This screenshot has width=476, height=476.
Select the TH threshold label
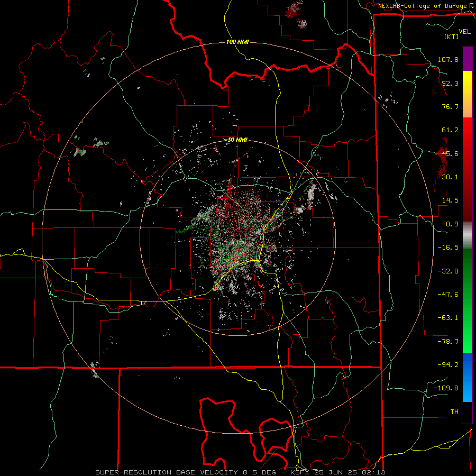[x=454, y=411]
